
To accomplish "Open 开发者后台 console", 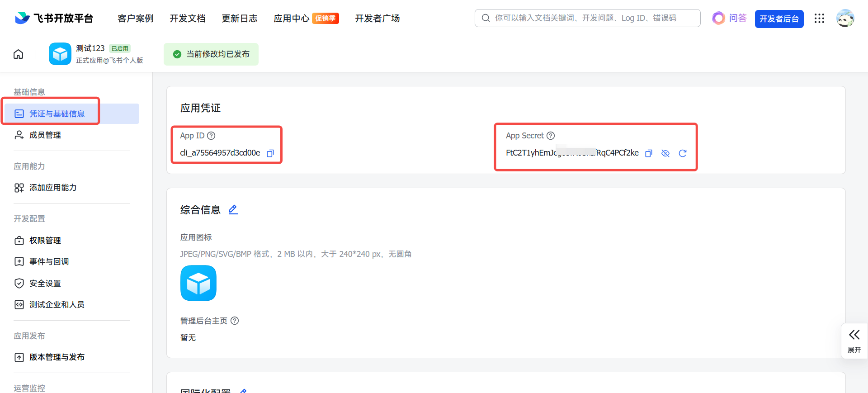I will coord(779,19).
